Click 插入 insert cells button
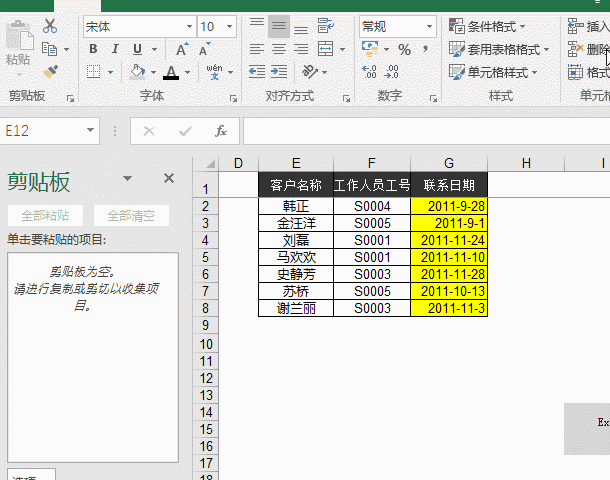Viewport: 610px width, 480px height. (588, 26)
